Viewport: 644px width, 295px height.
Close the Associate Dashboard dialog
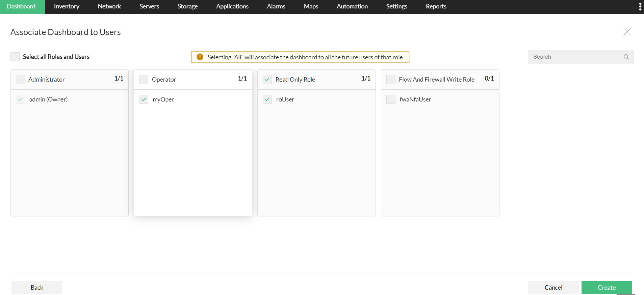pos(627,32)
